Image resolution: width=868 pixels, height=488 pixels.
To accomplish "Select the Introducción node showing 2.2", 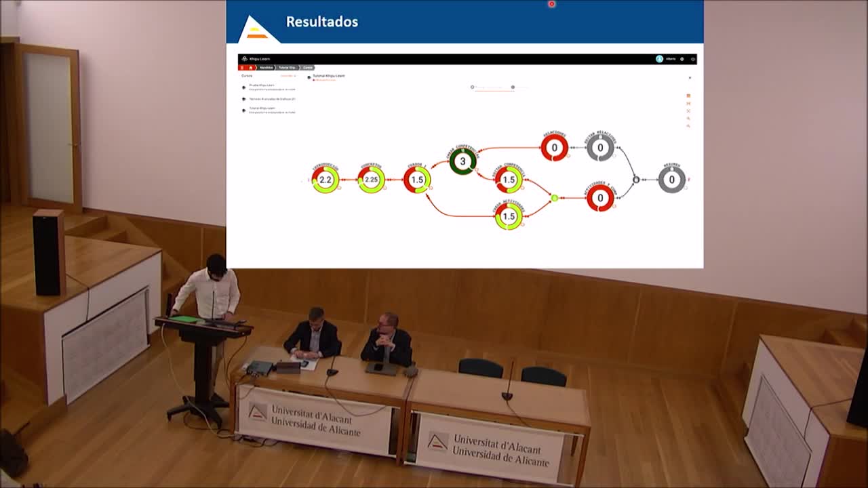I will click(x=325, y=180).
